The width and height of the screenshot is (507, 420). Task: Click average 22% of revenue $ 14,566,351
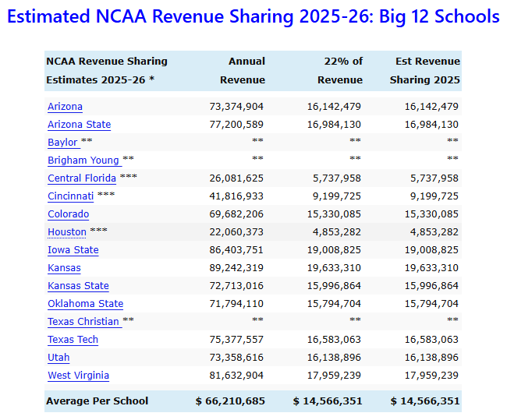coord(328,401)
